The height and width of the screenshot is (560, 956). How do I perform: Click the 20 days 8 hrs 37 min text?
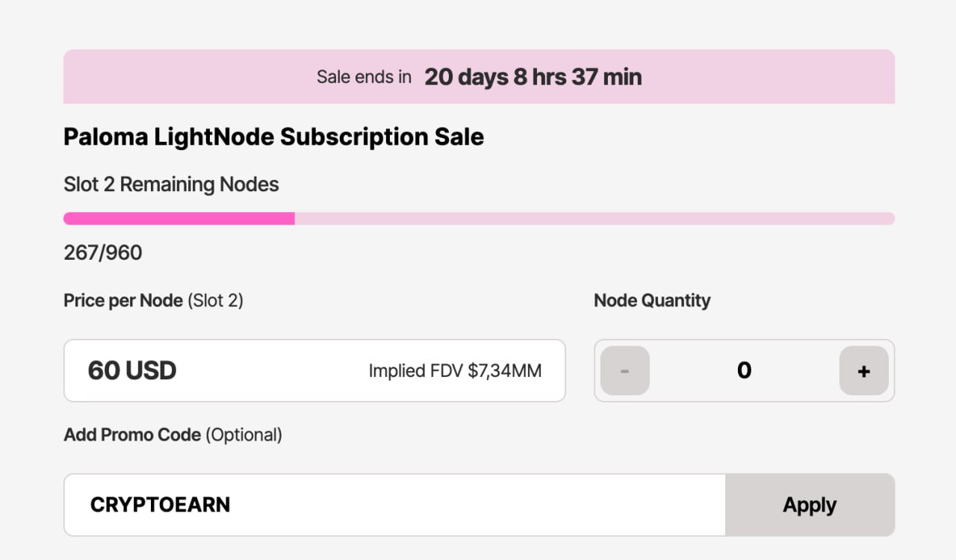tap(533, 77)
